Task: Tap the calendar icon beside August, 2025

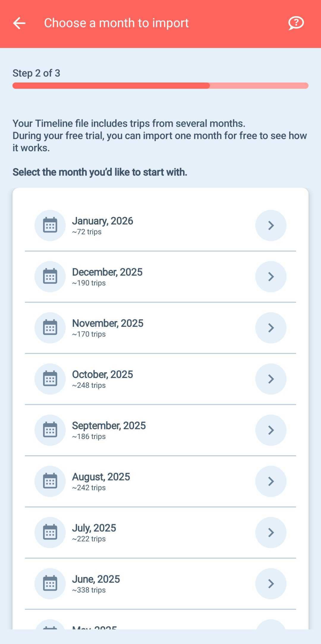Action: [x=50, y=481]
